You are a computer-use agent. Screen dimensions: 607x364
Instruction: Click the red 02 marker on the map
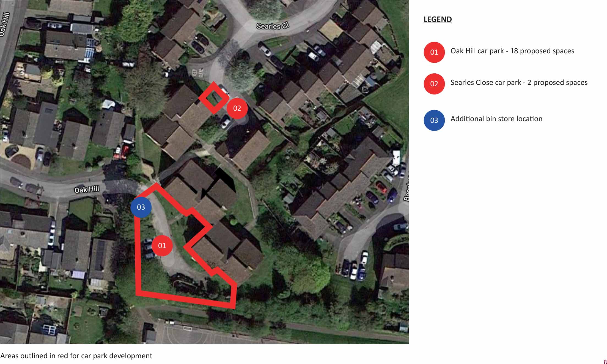click(x=237, y=108)
